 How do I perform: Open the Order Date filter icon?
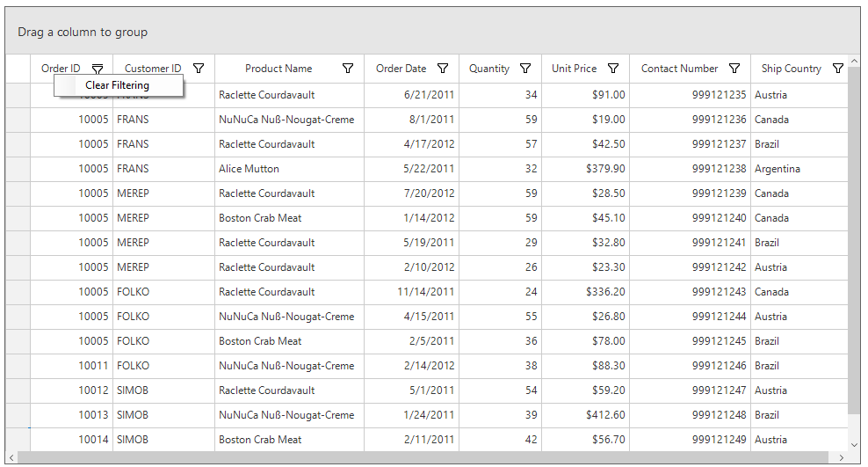(443, 69)
